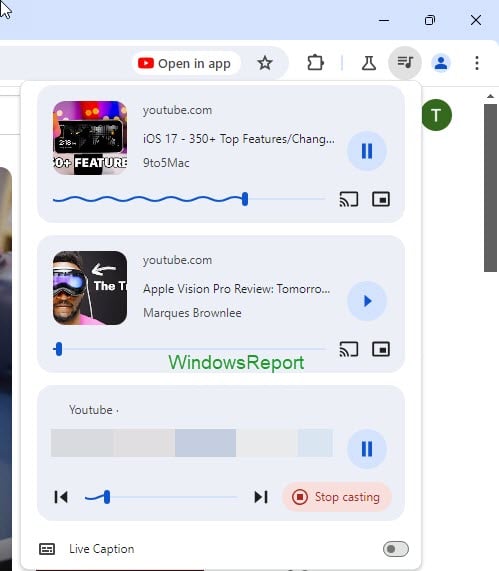The image size is (499, 571).
Task: Seek the Apple Vision Pro video progress bar
Action: tap(189, 349)
